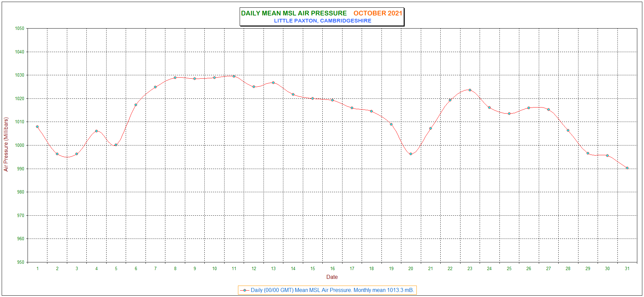Image resolution: width=644 pixels, height=297 pixels.
Task: Click the x-axis date label 11
Action: coord(234,269)
